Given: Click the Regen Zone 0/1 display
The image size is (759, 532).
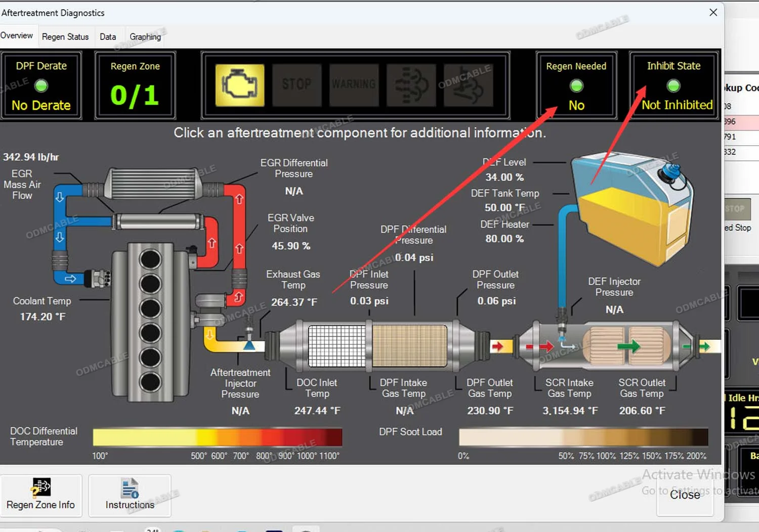Looking at the screenshot, I should (135, 86).
